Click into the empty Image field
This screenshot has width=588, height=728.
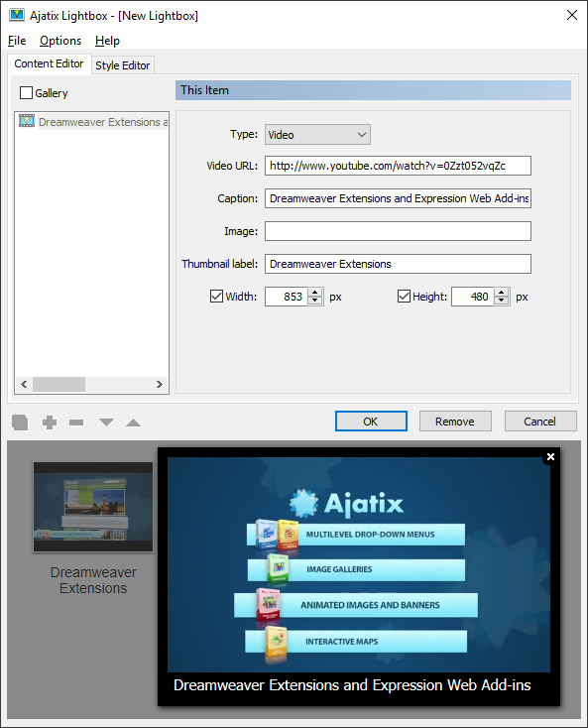398,231
